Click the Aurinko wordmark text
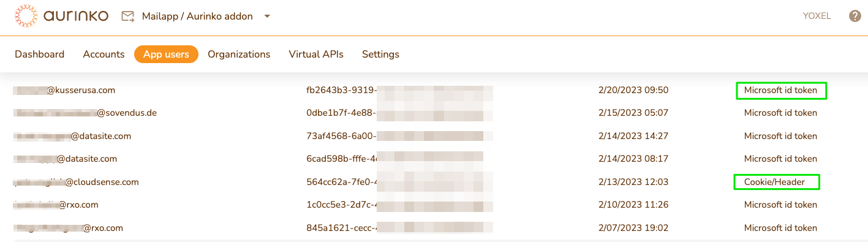The height and width of the screenshot is (242, 868). 75,16
